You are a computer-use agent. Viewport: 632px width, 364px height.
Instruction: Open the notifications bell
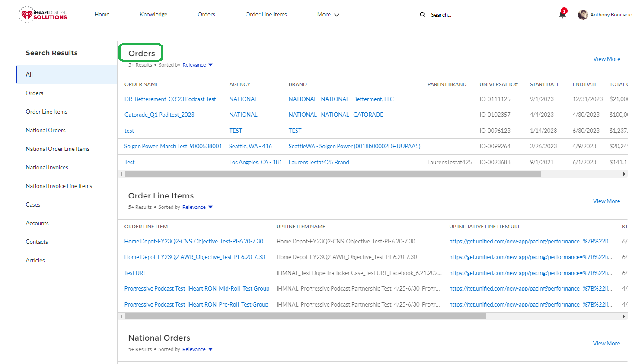(x=562, y=14)
